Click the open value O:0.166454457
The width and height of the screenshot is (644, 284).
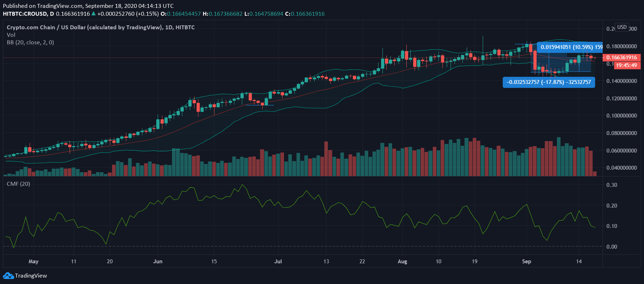pos(181,14)
